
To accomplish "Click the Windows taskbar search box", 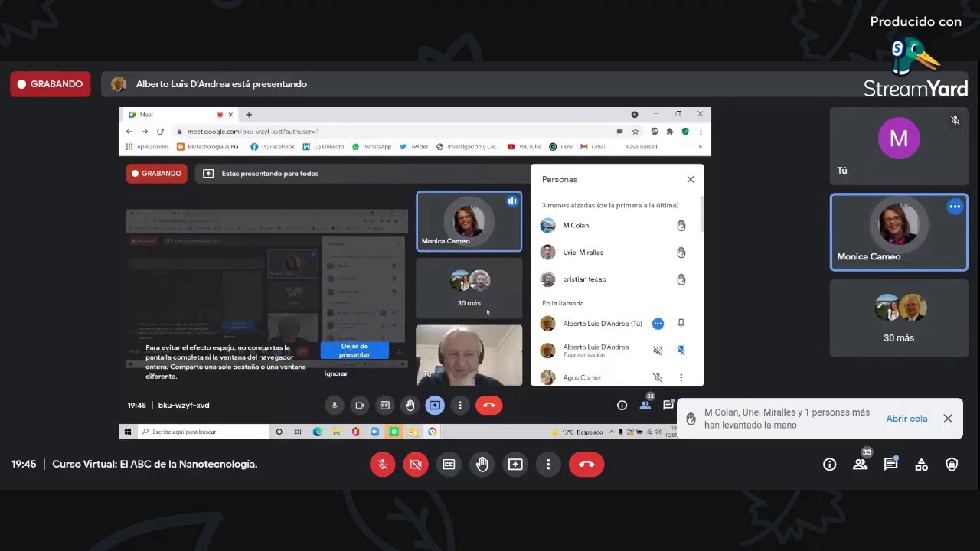I will 204,432.
